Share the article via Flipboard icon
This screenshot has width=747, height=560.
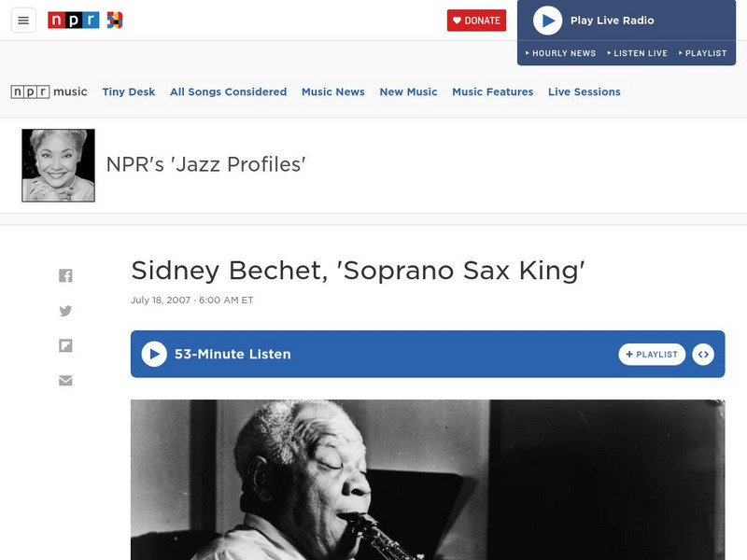[x=65, y=345]
